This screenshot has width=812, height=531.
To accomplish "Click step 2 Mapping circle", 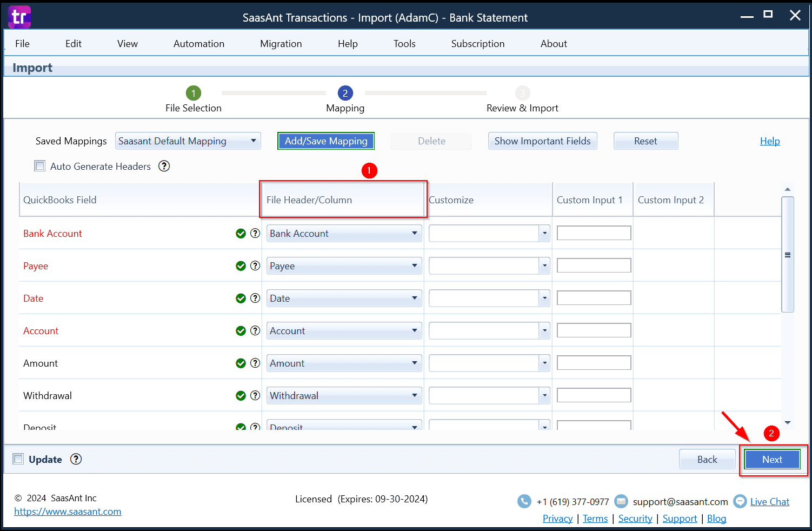I will pos(345,93).
